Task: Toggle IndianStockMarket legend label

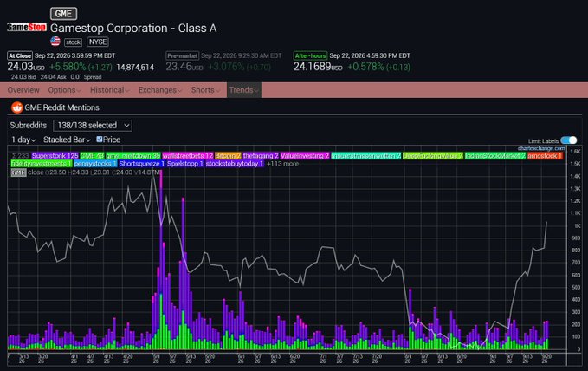Action: tap(495, 155)
